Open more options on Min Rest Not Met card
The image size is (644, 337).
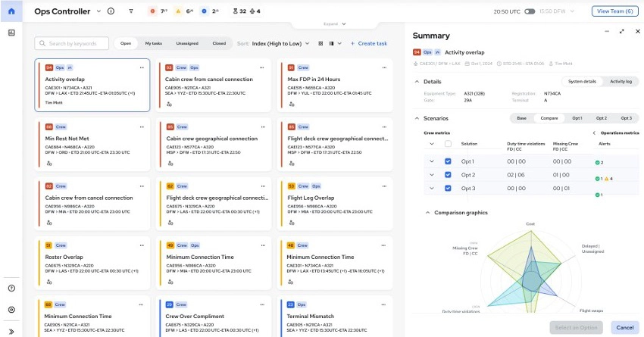pyautogui.click(x=142, y=126)
